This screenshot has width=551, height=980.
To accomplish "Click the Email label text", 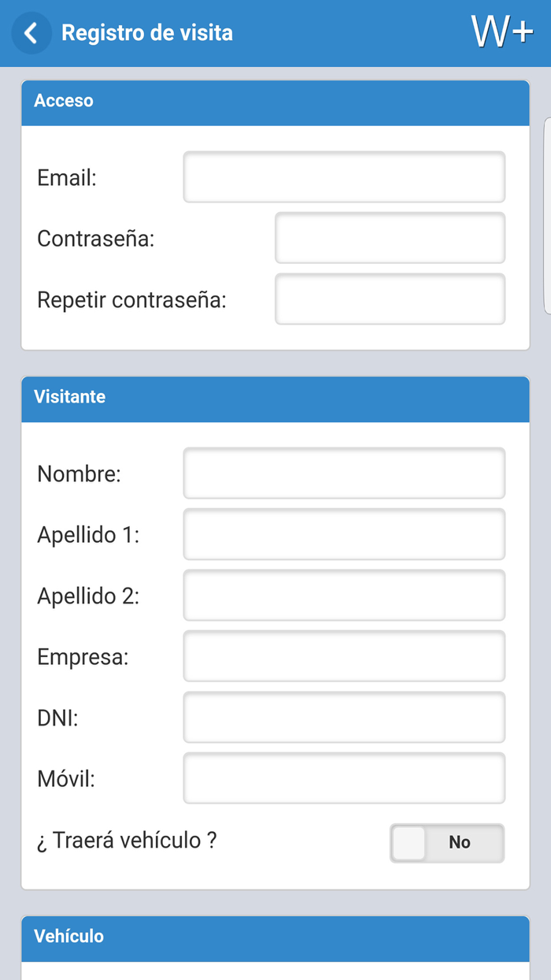I will point(67,177).
